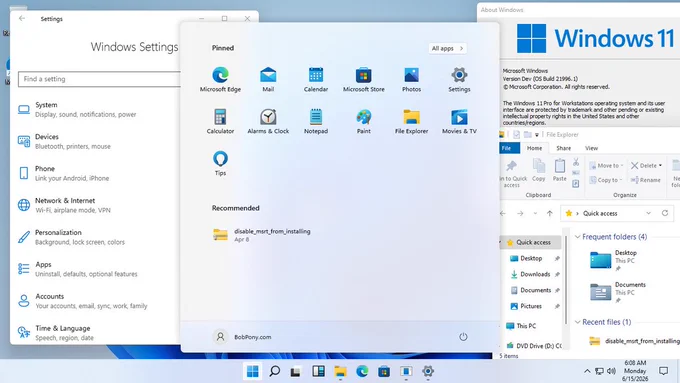The image size is (680, 383).
Task: Go back in the Settings window
Action: click(x=22, y=19)
